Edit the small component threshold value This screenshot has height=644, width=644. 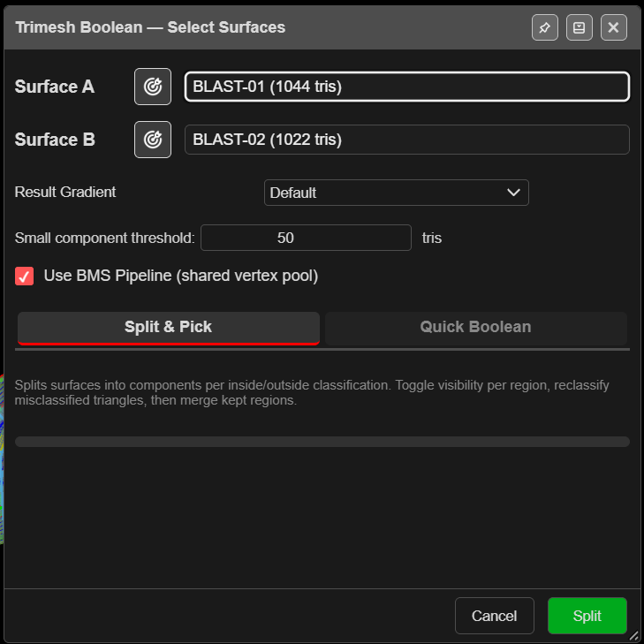[x=306, y=238]
